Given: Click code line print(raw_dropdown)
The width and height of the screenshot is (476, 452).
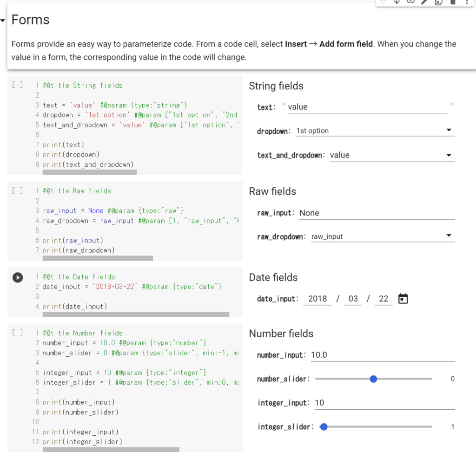Looking at the screenshot, I should pos(79,250).
